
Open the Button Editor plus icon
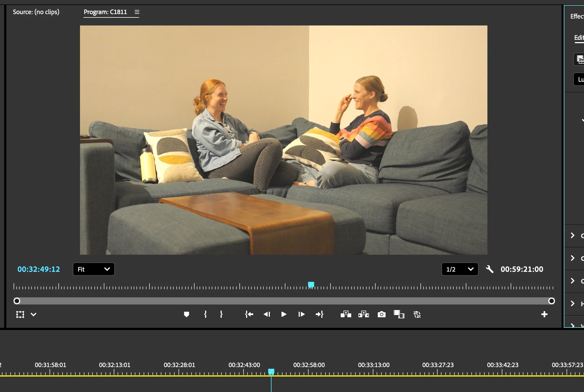point(544,314)
